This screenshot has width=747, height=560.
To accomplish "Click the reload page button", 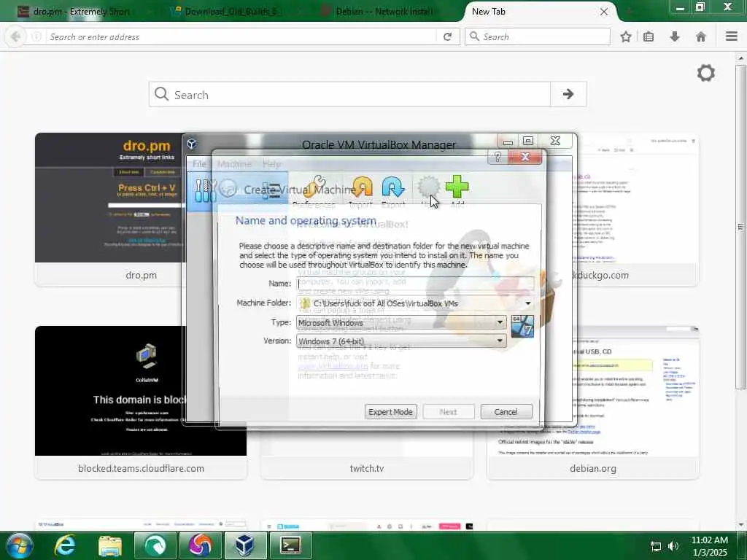I will [447, 36].
